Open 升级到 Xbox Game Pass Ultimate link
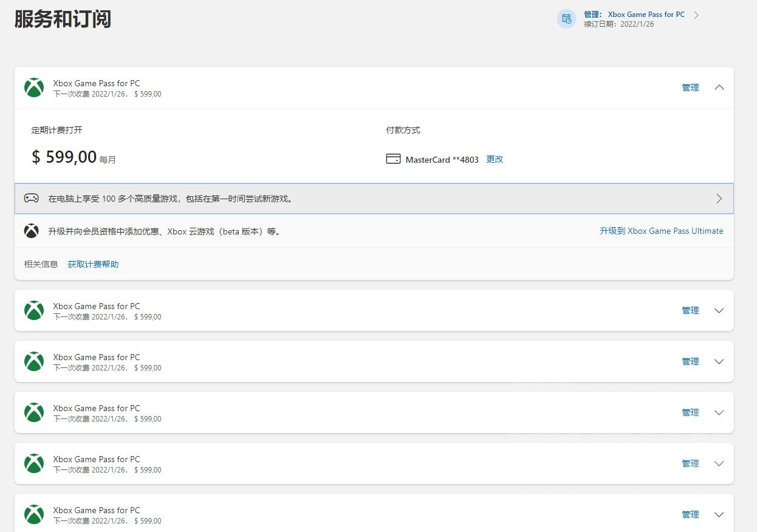 click(x=661, y=231)
